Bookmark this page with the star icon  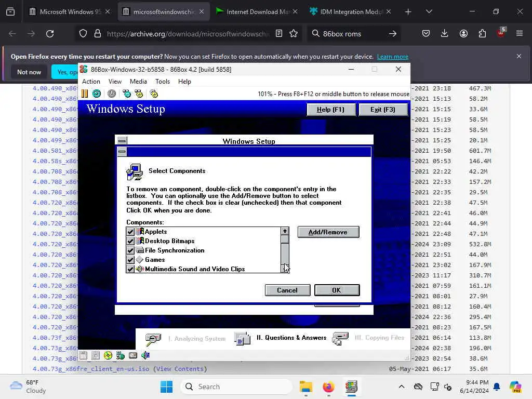click(294, 34)
